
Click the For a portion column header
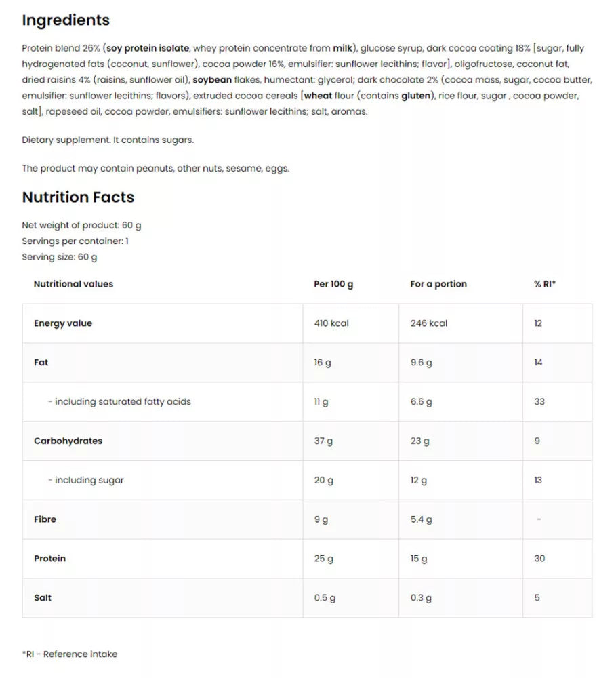tap(438, 284)
